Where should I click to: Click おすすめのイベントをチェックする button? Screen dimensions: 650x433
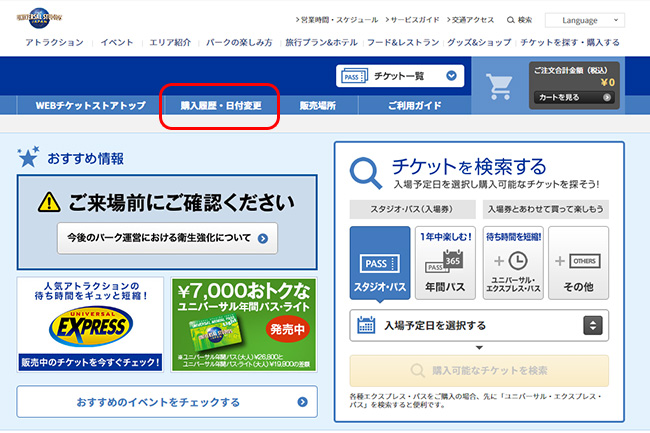(x=167, y=402)
